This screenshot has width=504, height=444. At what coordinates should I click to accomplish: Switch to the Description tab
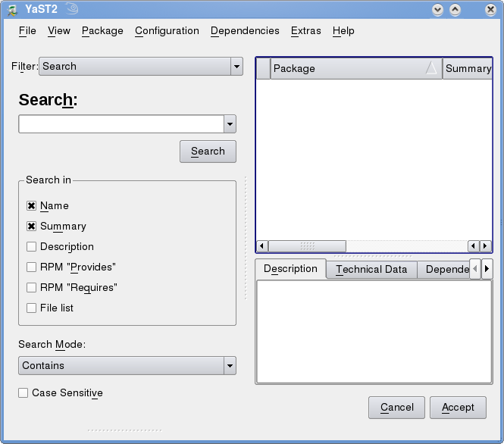(x=290, y=269)
